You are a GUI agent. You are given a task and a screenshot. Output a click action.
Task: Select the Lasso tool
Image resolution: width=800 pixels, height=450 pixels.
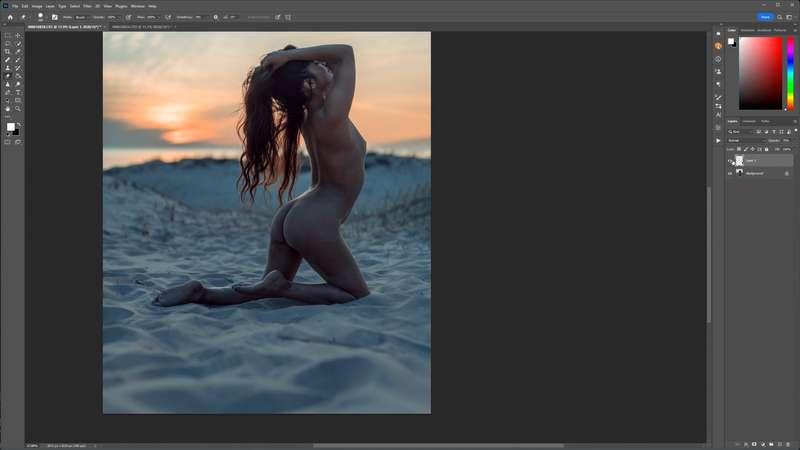coord(8,44)
